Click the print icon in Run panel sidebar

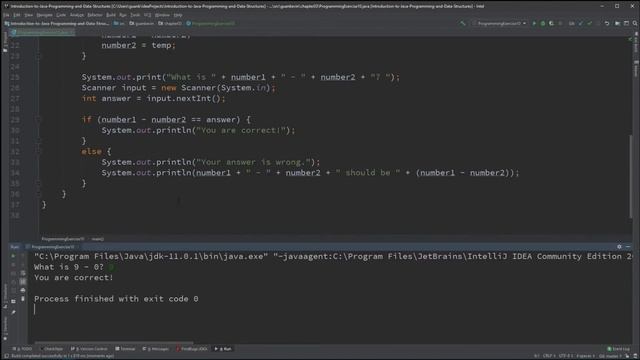(x=22, y=290)
